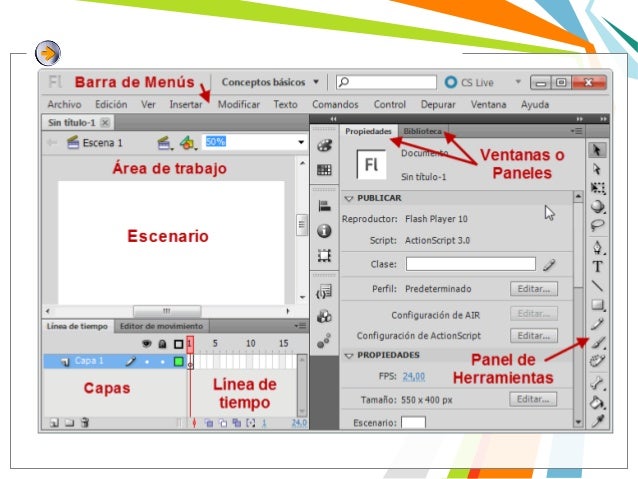The image size is (638, 479).
Task: Toggle Edit Multiple Frames button
Action: 237,423
